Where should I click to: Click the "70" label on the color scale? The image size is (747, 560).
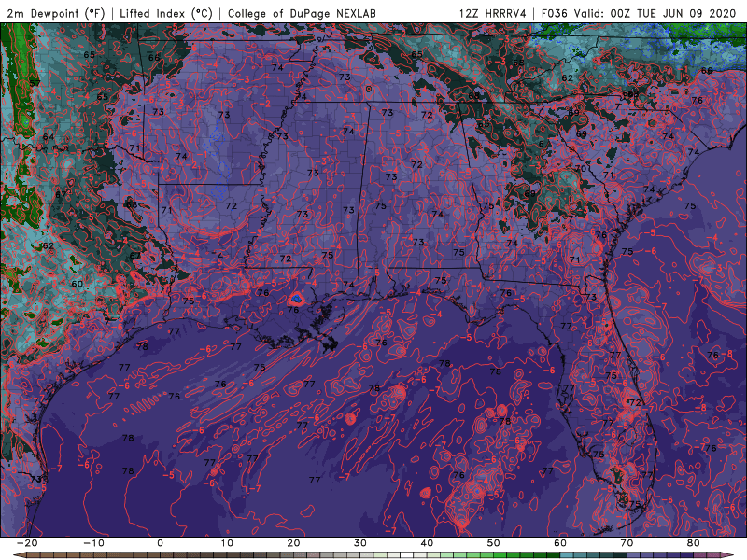627,543
